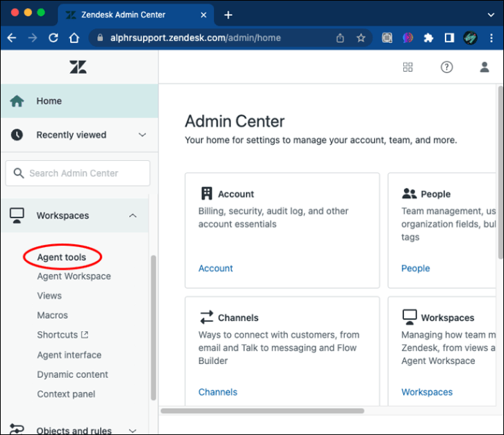Click the Account card title
The height and width of the screenshot is (435, 504).
click(236, 194)
